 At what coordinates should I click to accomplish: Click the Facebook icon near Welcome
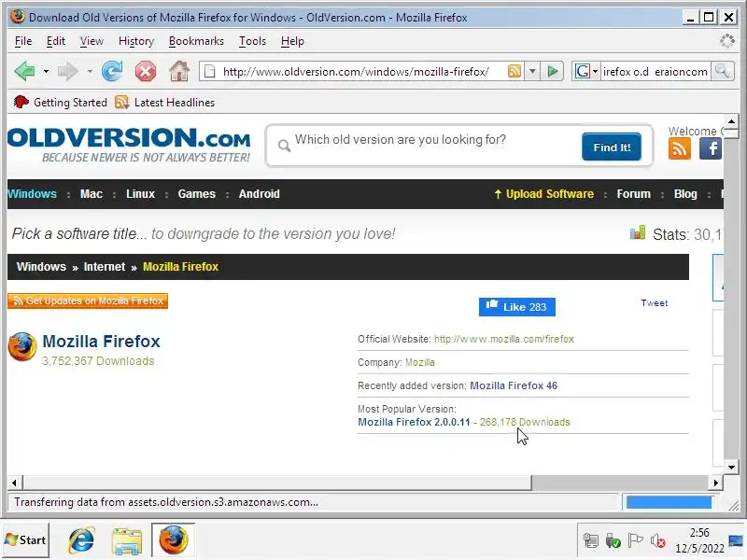[711, 149]
